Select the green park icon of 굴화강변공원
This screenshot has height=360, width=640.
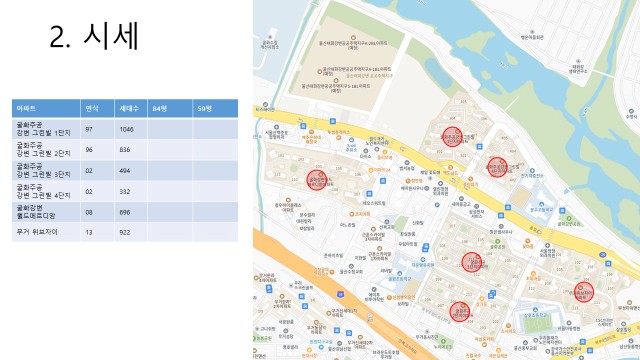click(569, 218)
